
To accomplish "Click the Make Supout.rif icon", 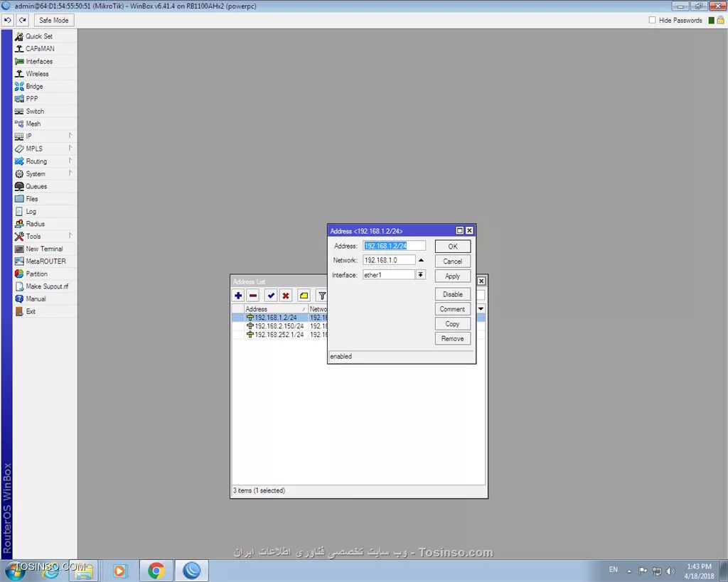I will [19, 286].
